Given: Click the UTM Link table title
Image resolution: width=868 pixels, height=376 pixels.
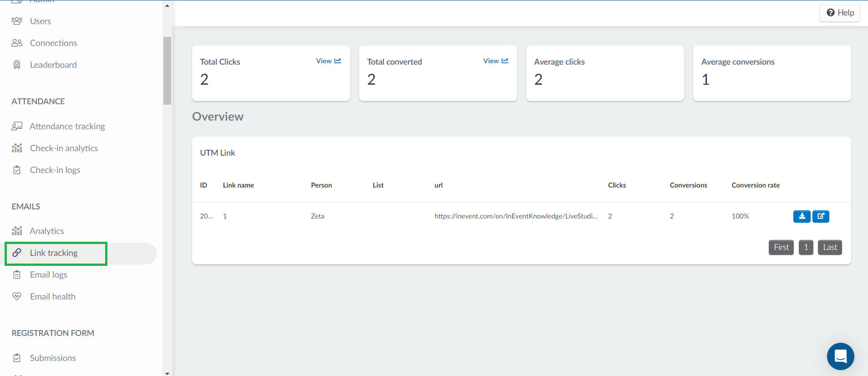Looking at the screenshot, I should click(x=218, y=153).
